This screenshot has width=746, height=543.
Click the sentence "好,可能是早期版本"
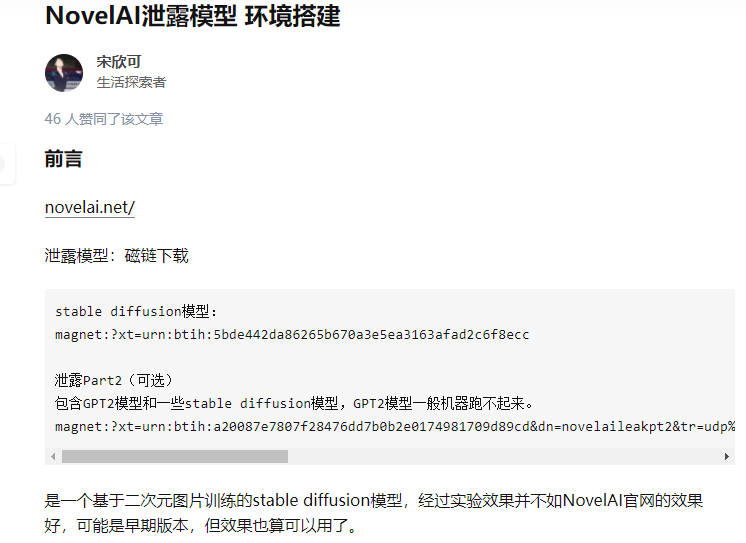pos(200,525)
